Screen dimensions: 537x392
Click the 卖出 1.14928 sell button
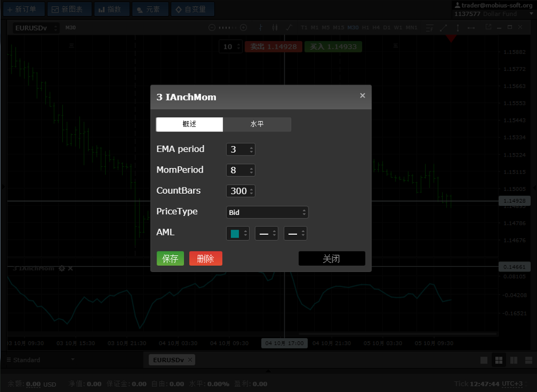click(x=273, y=47)
